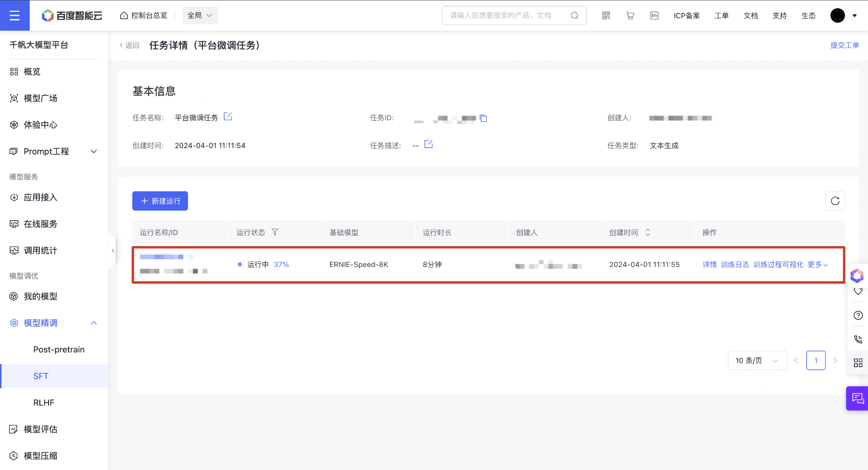
Task: Open the account dropdown arrow
Action: click(x=855, y=16)
